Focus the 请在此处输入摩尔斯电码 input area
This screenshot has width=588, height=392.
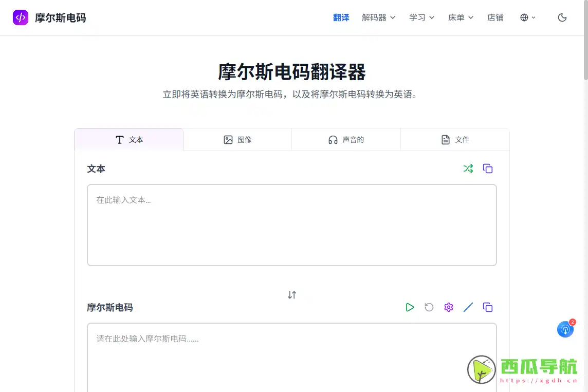tap(292, 358)
